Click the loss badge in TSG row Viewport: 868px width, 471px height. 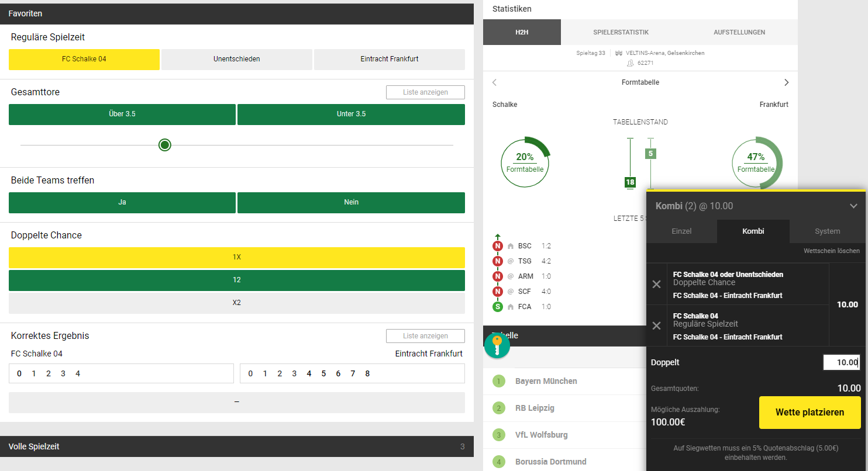coord(498,261)
